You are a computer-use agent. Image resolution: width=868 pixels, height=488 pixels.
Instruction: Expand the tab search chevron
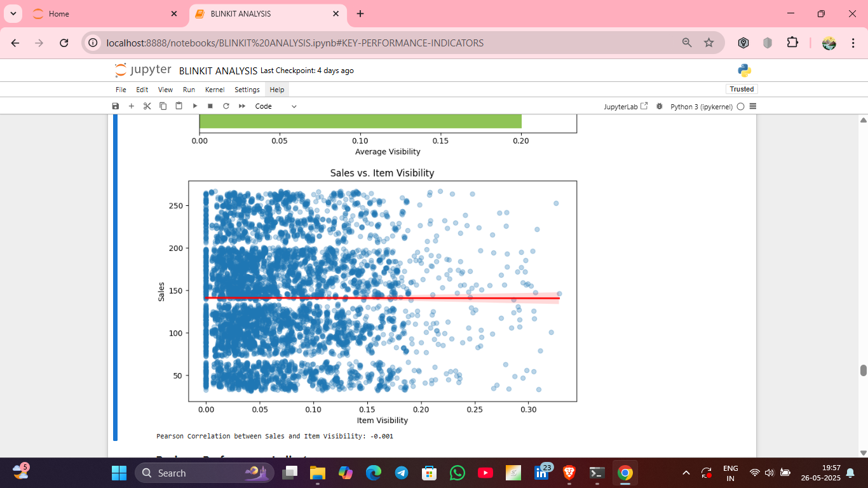tap(12, 13)
